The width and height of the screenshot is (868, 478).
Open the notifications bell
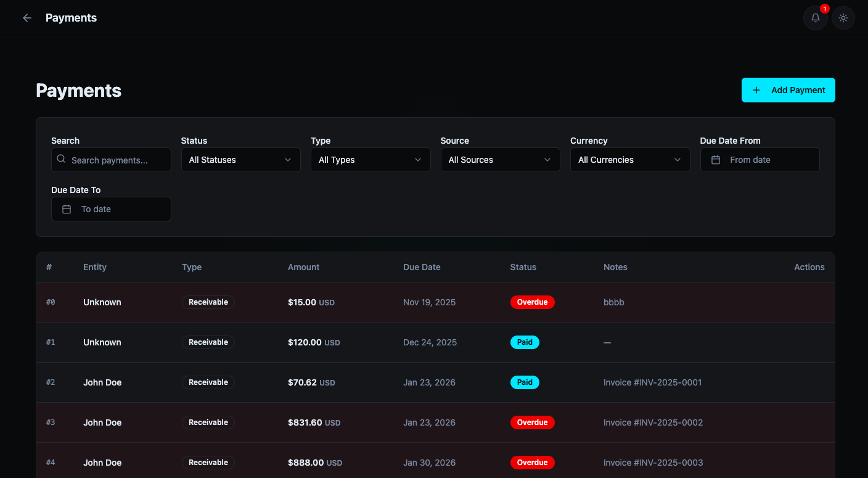click(815, 18)
